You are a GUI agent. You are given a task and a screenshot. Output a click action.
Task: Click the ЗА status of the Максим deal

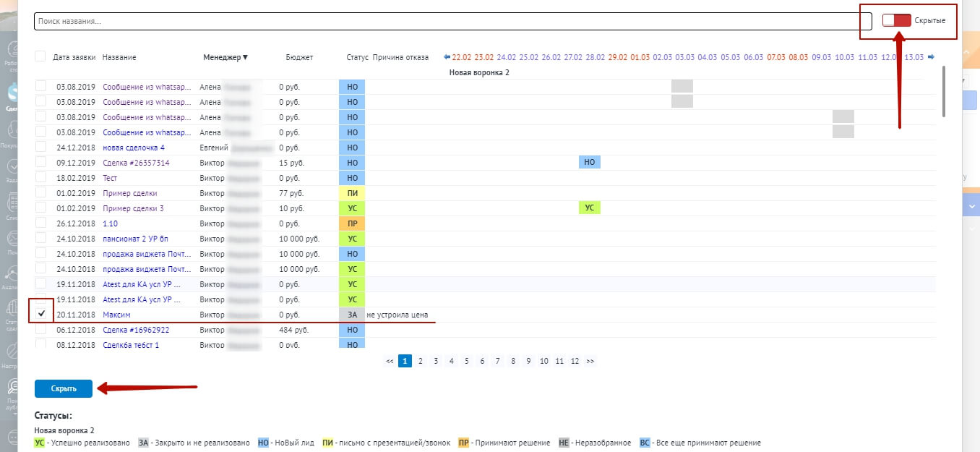click(352, 315)
